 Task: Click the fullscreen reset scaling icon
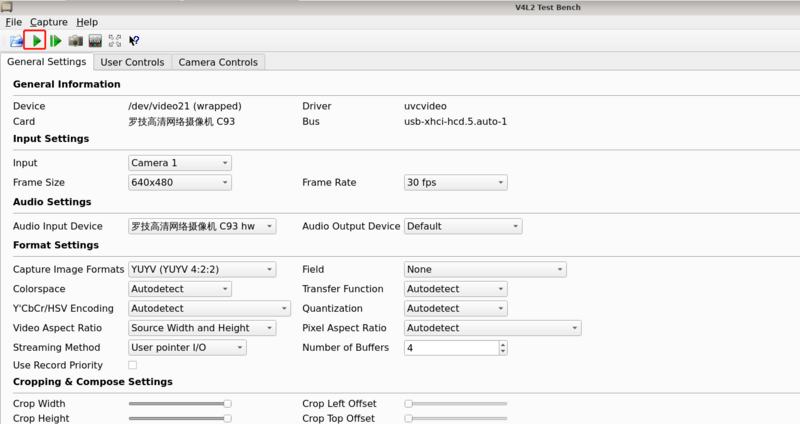click(x=114, y=41)
